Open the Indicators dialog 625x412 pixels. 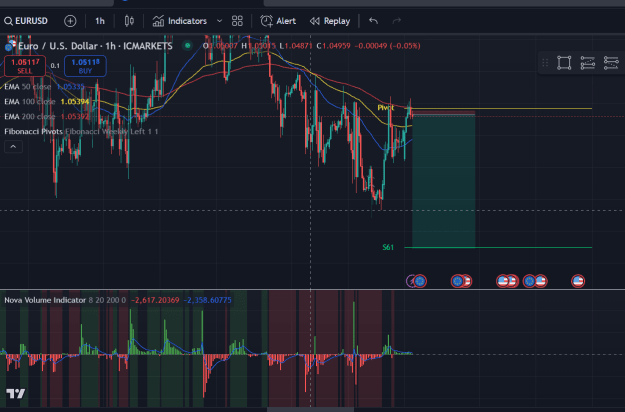tap(180, 21)
